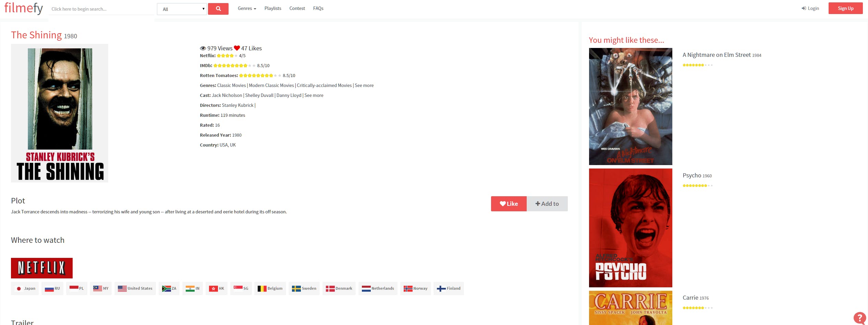The width and height of the screenshot is (868, 325).
Task: Click See more in the Cast row
Action: 314,95
